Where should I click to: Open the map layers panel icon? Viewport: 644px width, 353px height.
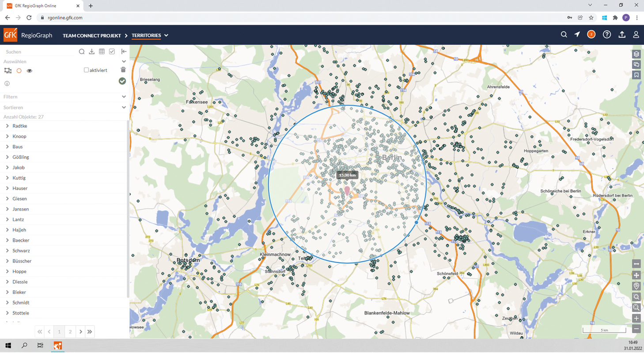click(636, 54)
